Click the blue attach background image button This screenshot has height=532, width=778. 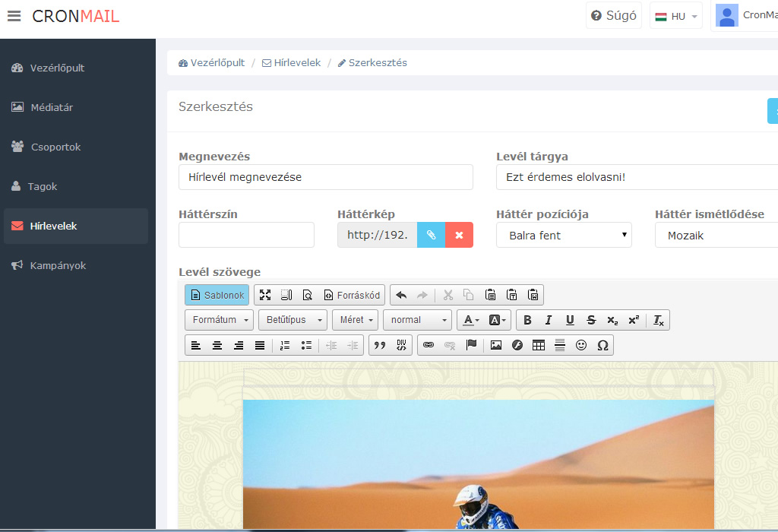[x=432, y=236]
